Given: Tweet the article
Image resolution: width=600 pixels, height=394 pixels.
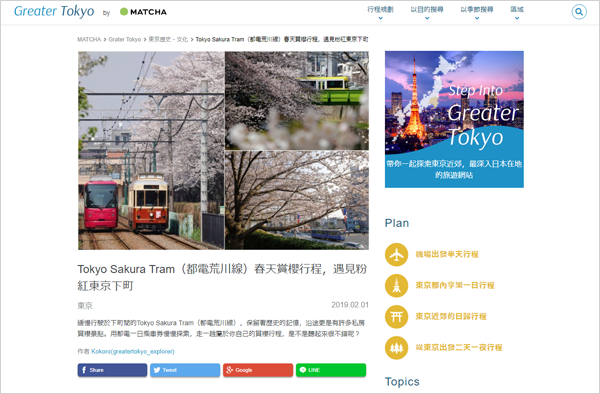Looking at the screenshot, I should tap(185, 370).
